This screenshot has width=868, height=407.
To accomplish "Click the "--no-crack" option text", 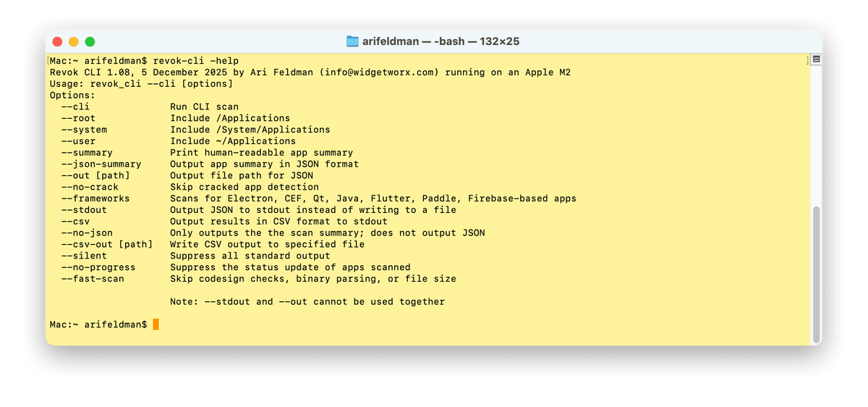I will (90, 187).
